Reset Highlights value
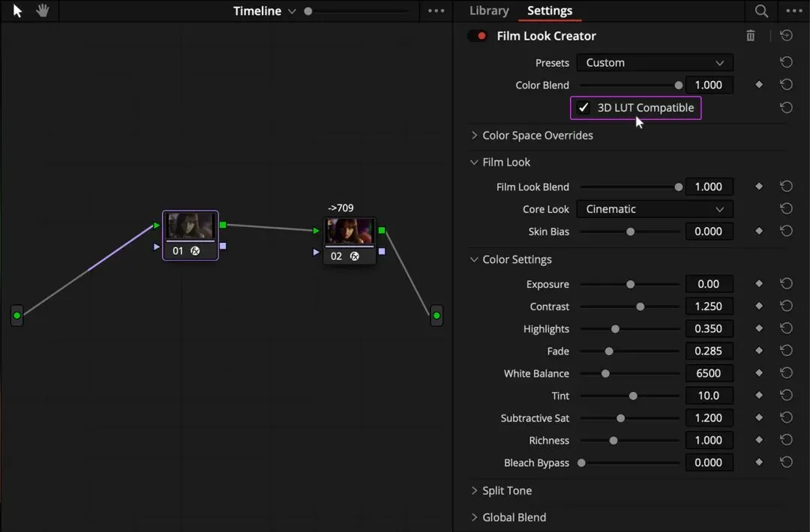 [786, 328]
